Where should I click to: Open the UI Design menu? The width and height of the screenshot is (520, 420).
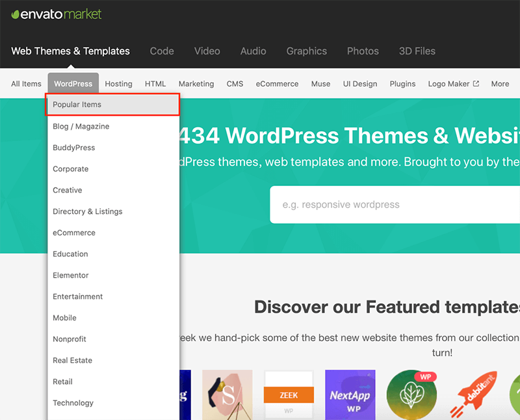360,84
